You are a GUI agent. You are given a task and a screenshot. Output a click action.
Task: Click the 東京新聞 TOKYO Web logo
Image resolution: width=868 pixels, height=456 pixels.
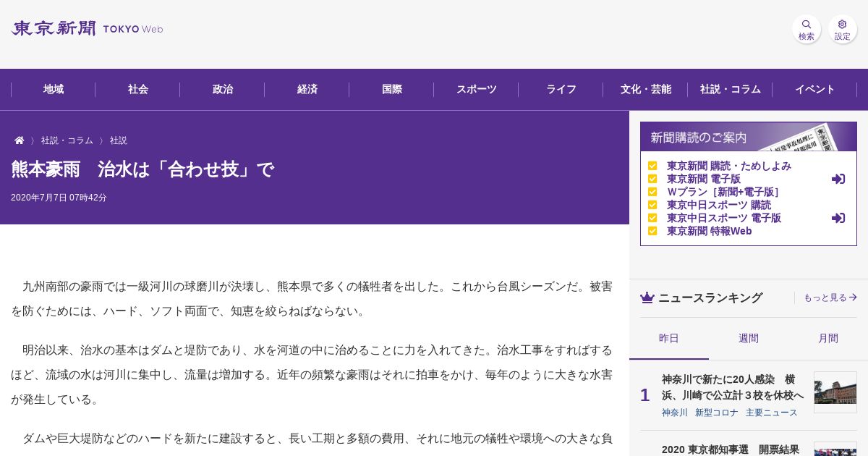pyautogui.click(x=87, y=29)
